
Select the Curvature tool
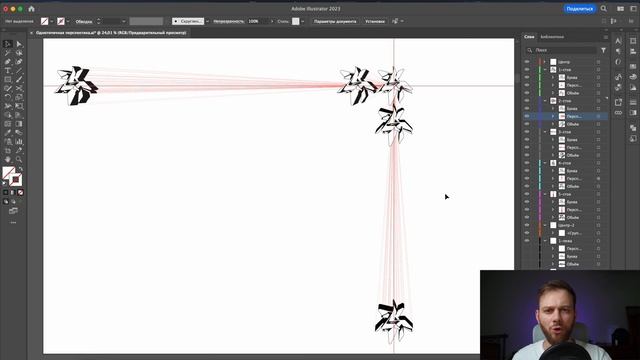point(19,62)
